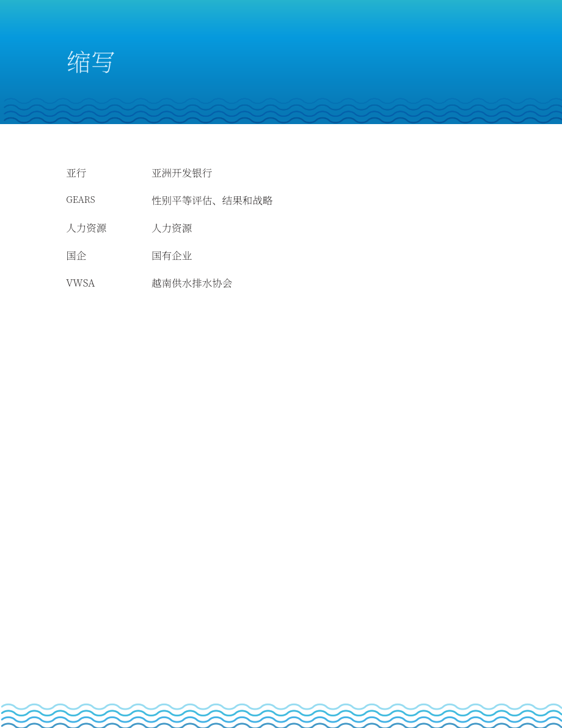
Task: Select the definition 国有企业
Action: [172, 256]
